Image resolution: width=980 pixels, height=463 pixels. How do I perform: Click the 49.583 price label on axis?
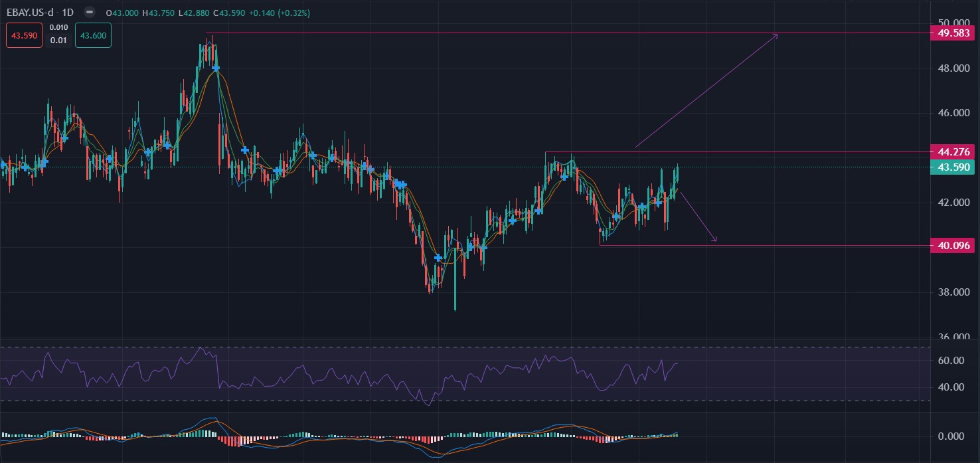(954, 33)
